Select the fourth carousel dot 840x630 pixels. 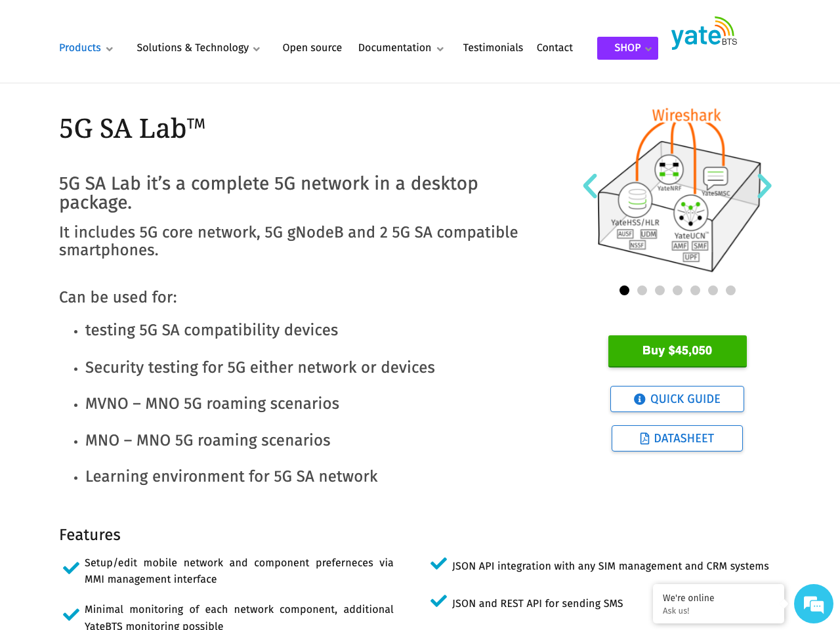click(677, 290)
